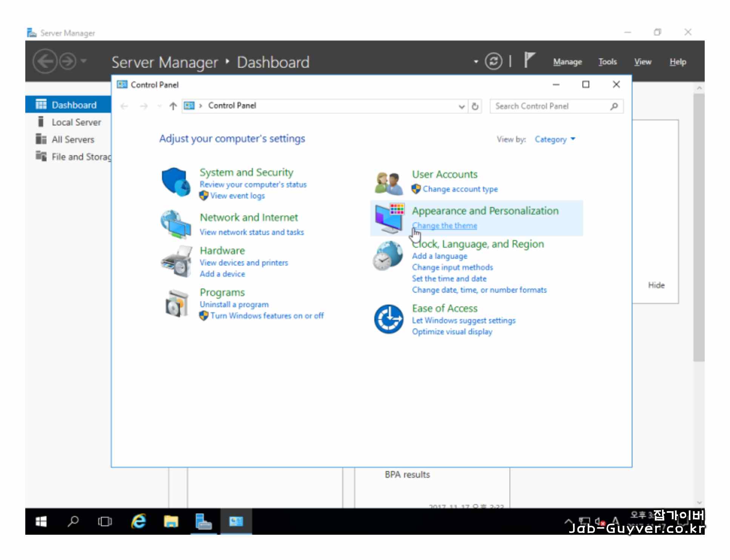The height and width of the screenshot is (560, 730).
Task: Click the Clock, Language, and Region icon
Action: tap(388, 256)
